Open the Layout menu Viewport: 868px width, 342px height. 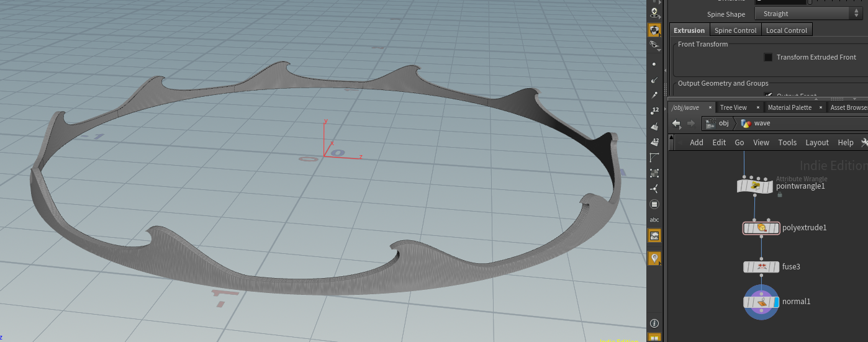click(817, 142)
